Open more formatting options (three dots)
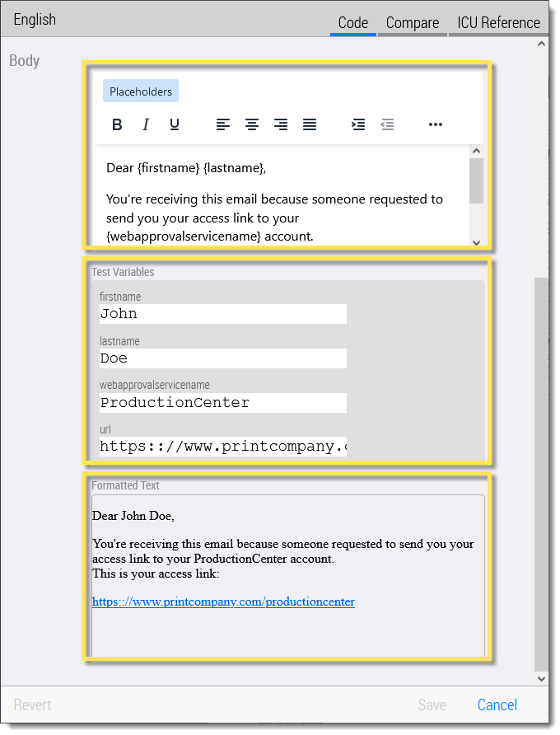This screenshot has height=735, width=560. tap(436, 124)
